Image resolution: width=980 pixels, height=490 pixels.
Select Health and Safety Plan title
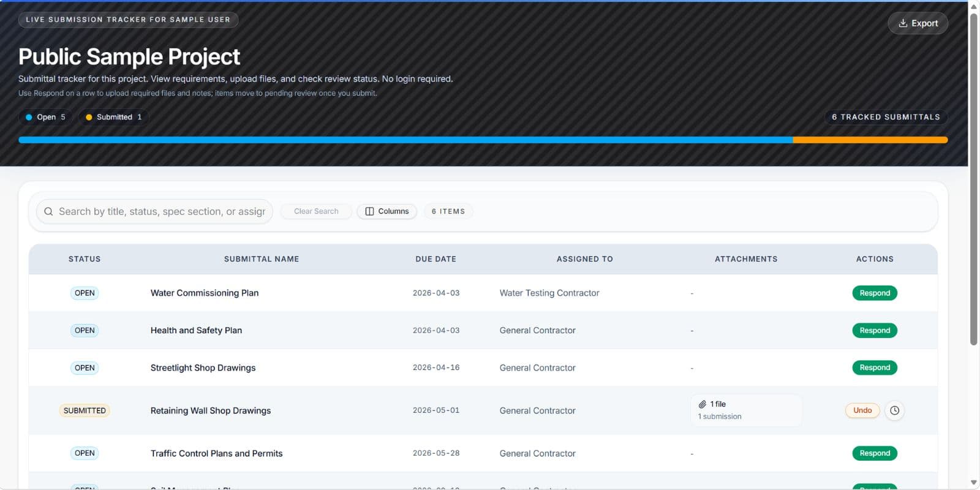tap(196, 330)
